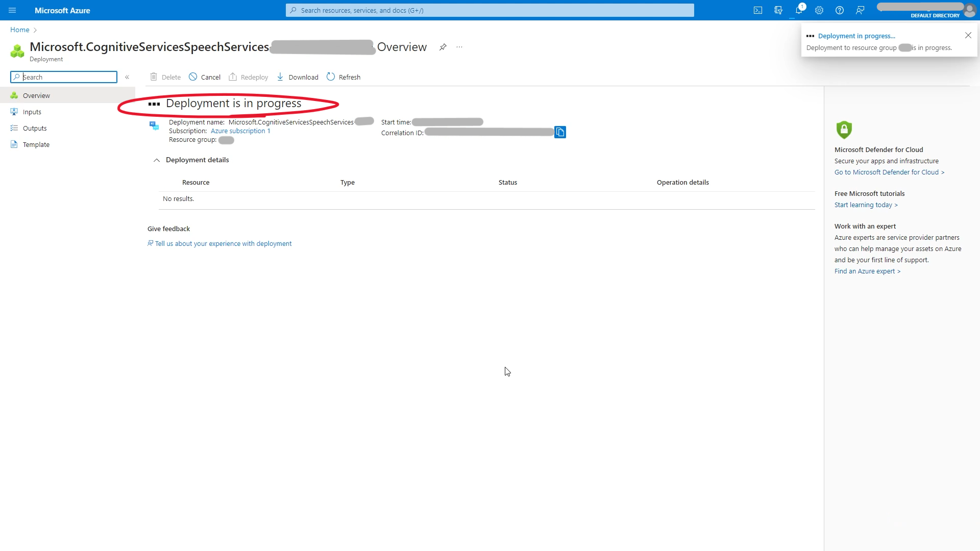Select Inputs in the sidebar menu
This screenshot has height=551, width=980.
click(x=32, y=112)
